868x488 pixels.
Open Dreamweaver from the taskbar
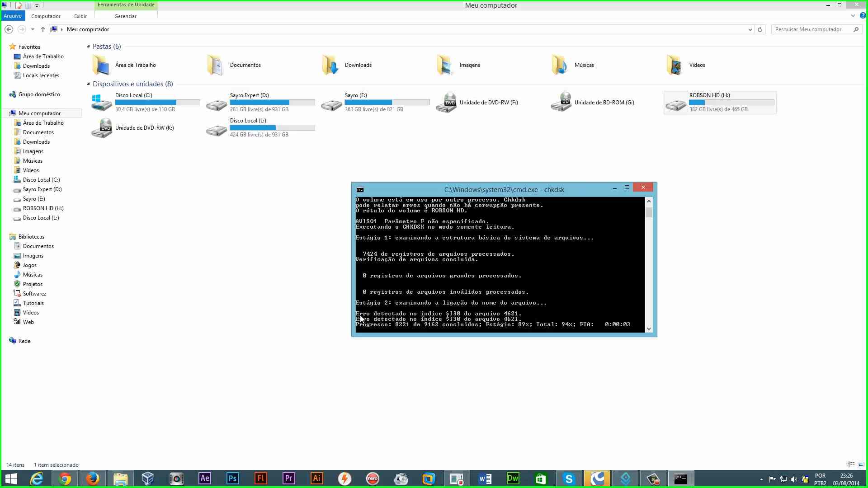tap(513, 478)
